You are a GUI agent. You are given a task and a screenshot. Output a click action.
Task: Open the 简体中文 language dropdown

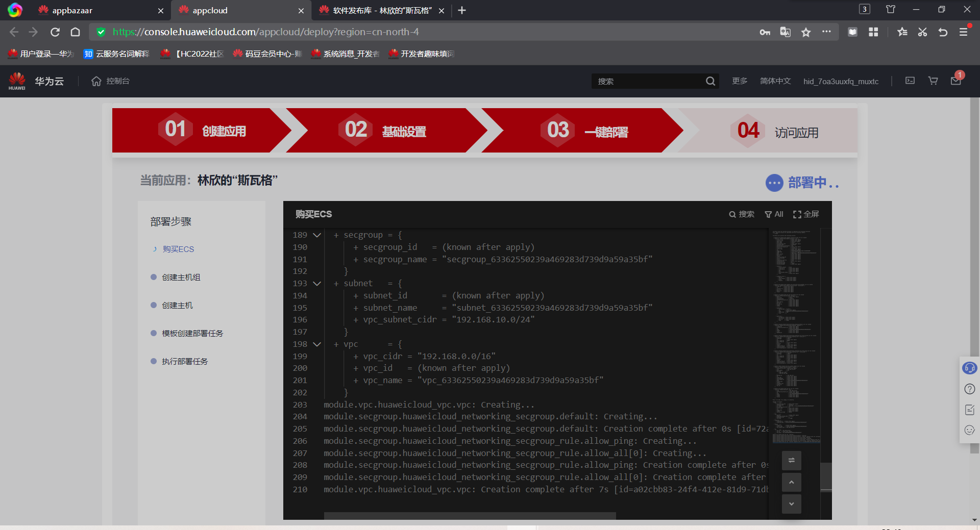coord(775,81)
